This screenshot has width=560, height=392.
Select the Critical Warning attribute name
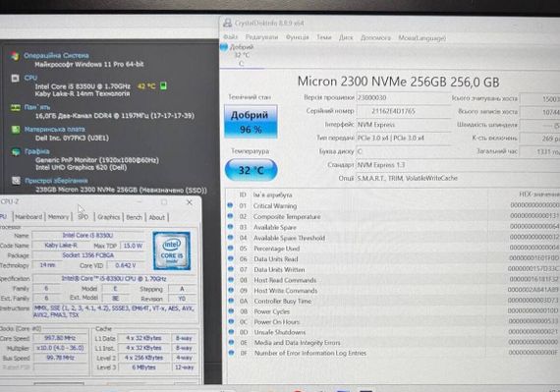click(x=275, y=206)
